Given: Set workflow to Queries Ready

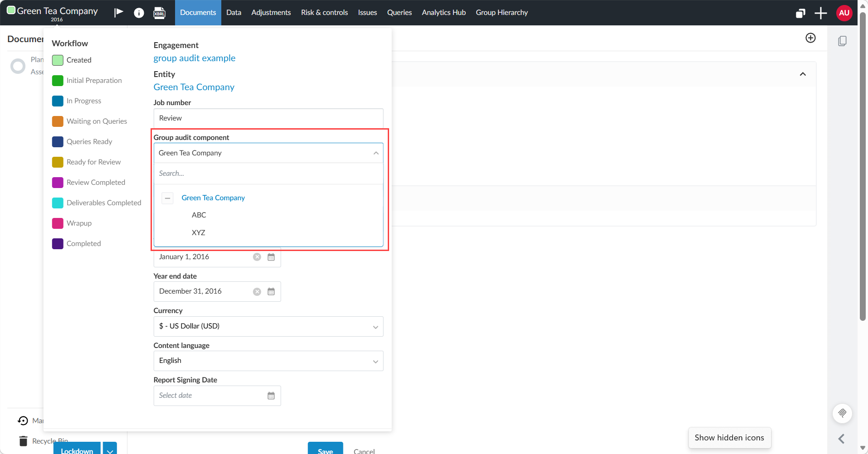Looking at the screenshot, I should click(x=82, y=141).
